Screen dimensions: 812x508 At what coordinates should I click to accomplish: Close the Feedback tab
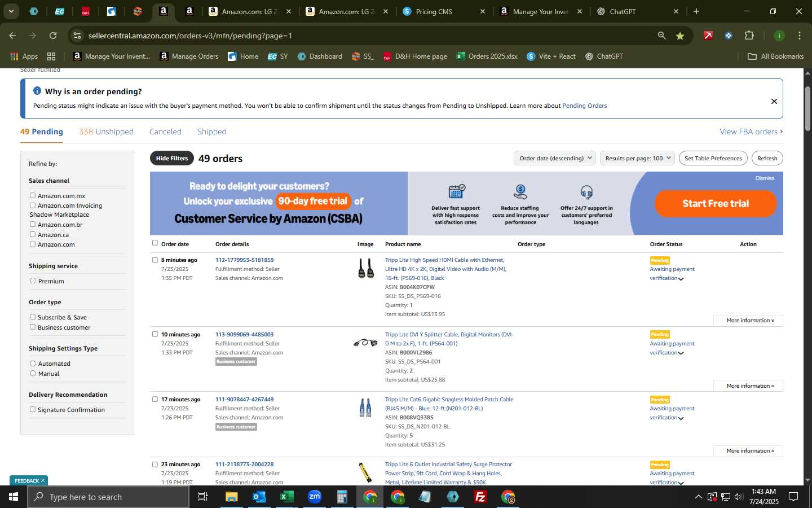[x=42, y=480]
